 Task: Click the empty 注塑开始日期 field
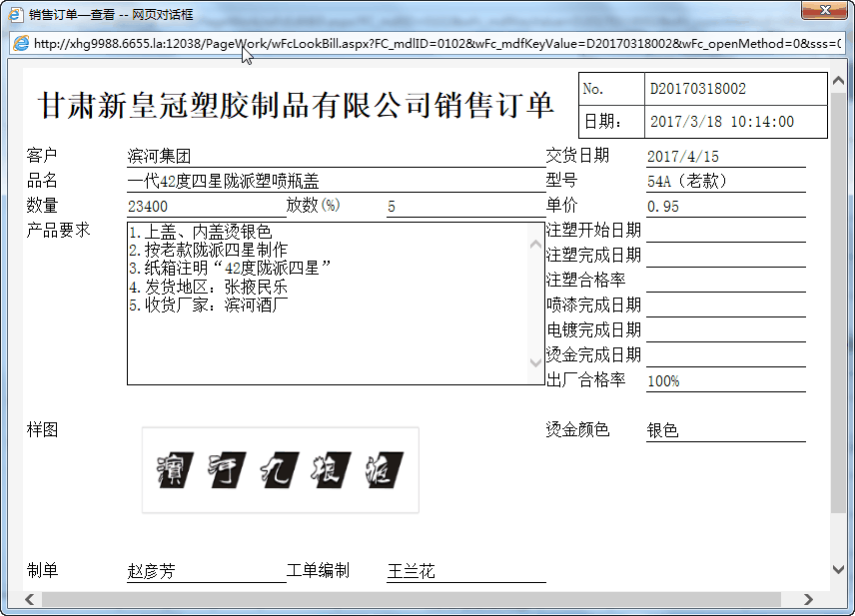click(724, 232)
